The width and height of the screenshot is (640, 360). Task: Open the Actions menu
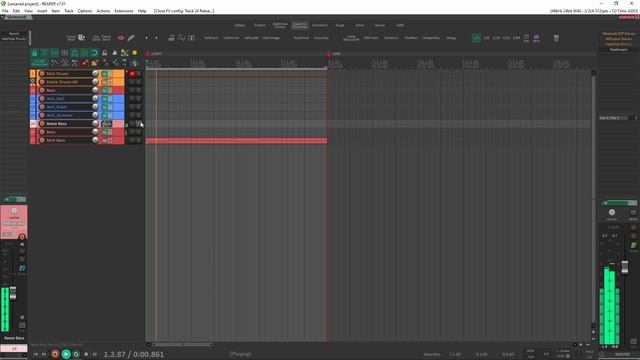coord(103,11)
